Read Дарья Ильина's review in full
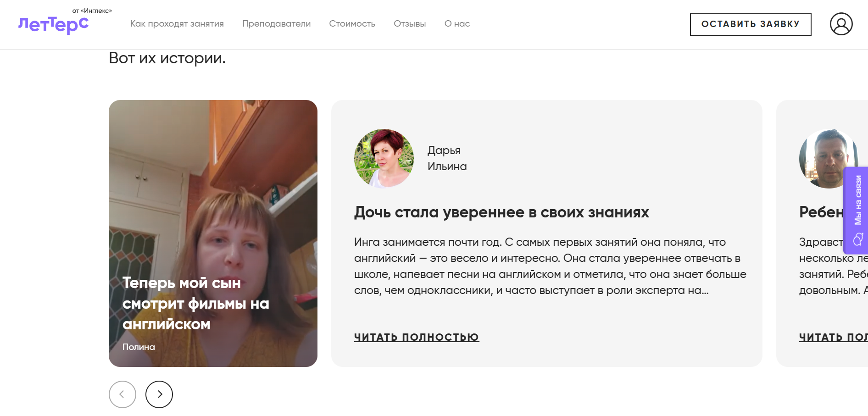Image resolution: width=868 pixels, height=416 pixels. (x=417, y=337)
